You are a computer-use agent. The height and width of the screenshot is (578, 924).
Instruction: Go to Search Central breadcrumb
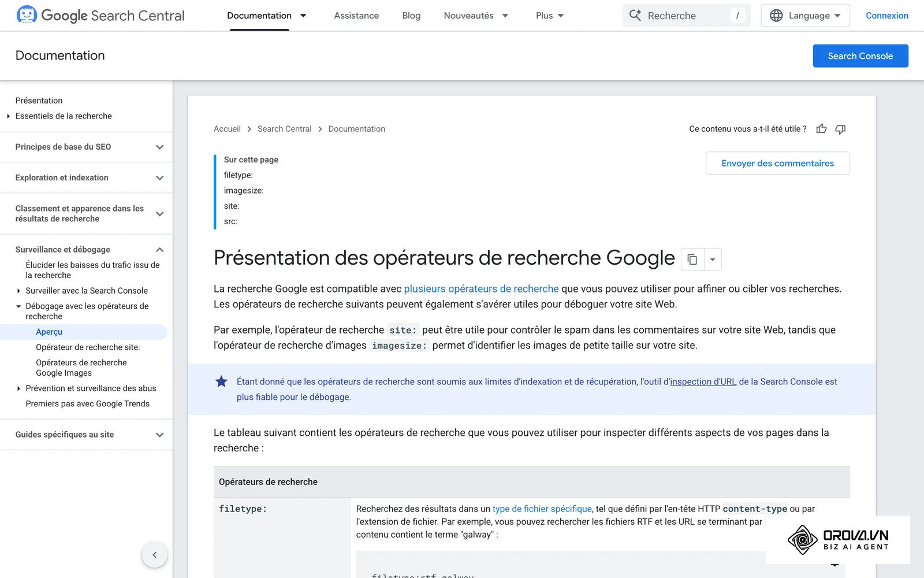284,129
